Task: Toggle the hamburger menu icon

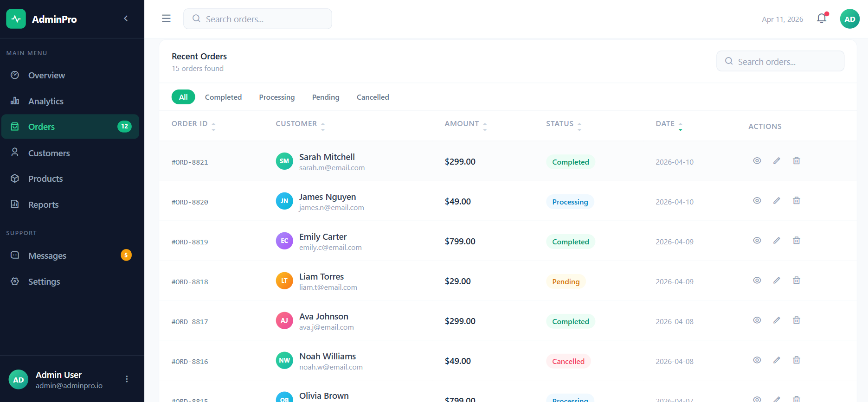Action: click(x=166, y=19)
